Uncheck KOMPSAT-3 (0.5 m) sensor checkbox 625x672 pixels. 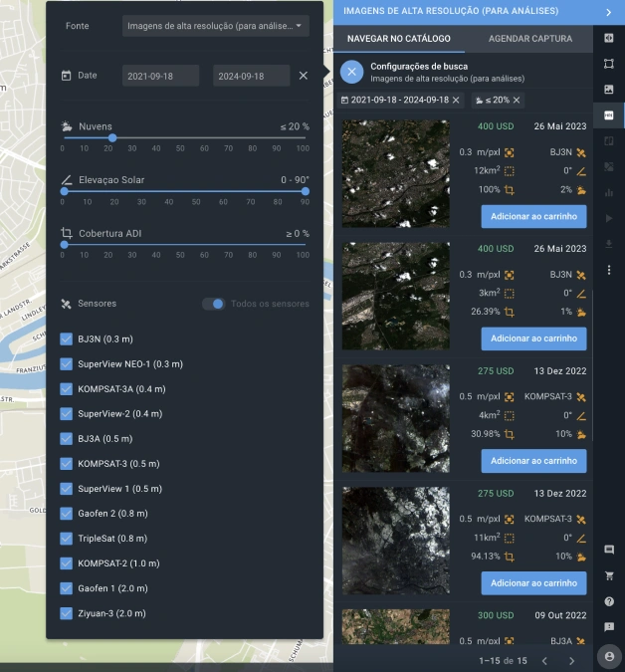coord(66,463)
